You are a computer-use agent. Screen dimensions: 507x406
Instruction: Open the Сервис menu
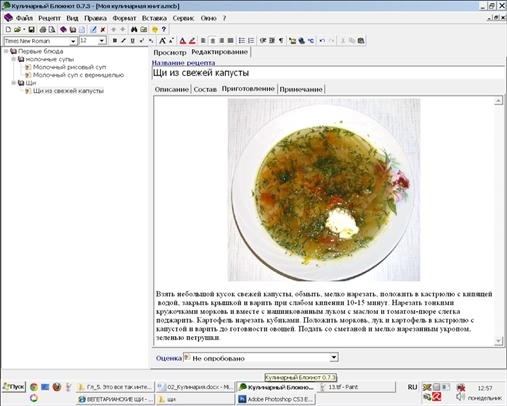click(x=183, y=18)
